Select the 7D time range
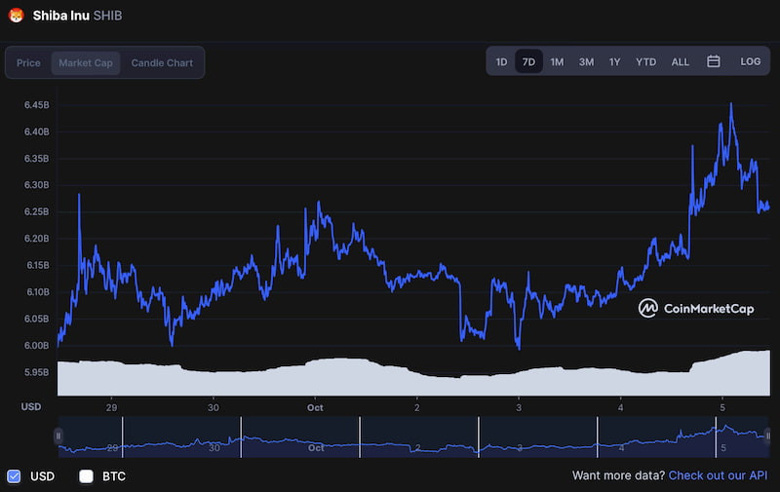 coord(529,62)
